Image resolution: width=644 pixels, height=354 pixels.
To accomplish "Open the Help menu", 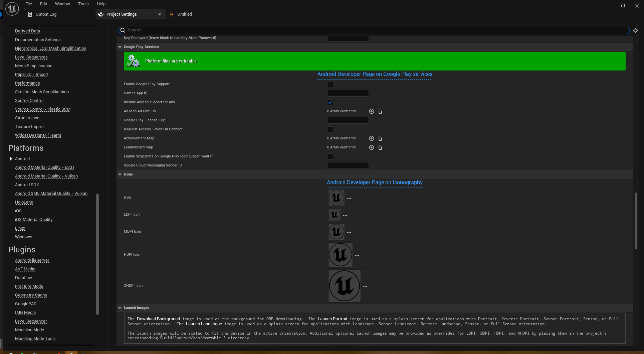I will point(101,4).
